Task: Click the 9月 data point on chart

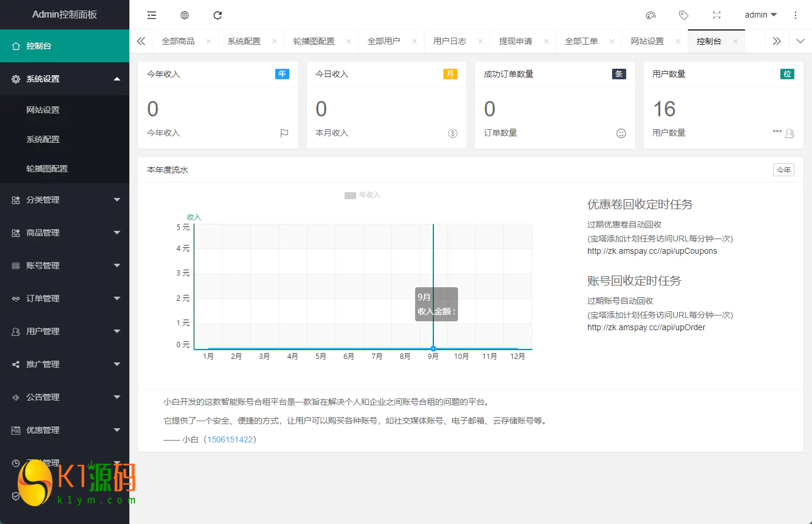Action: [x=433, y=348]
